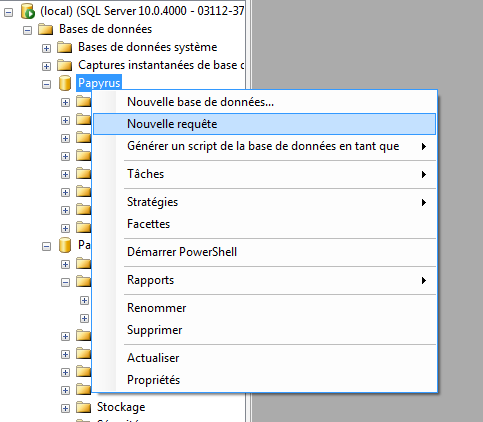The width and height of the screenshot is (483, 422).
Task: Open Générer un script de la base submenu
Action: pyautogui.click(x=264, y=146)
